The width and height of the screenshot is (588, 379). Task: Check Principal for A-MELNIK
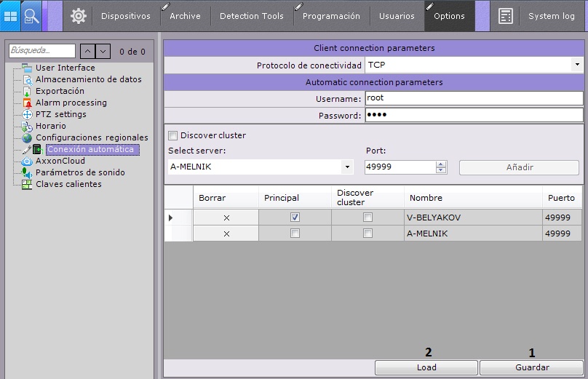click(x=295, y=234)
